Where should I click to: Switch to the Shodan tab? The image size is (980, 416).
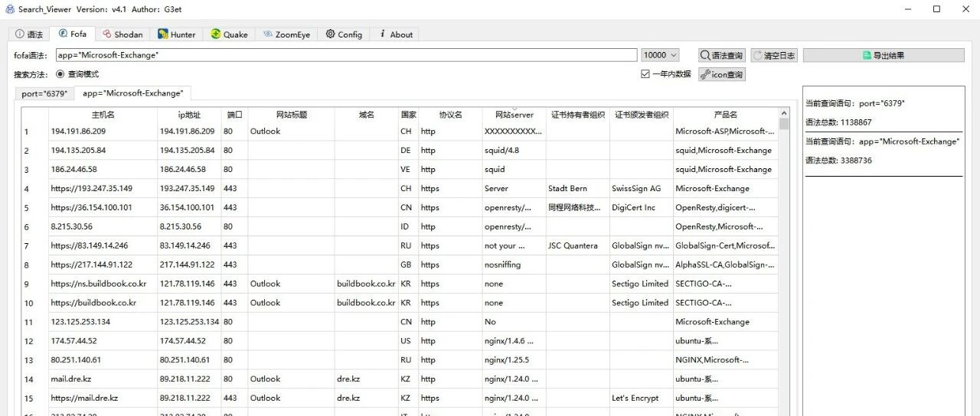click(122, 34)
